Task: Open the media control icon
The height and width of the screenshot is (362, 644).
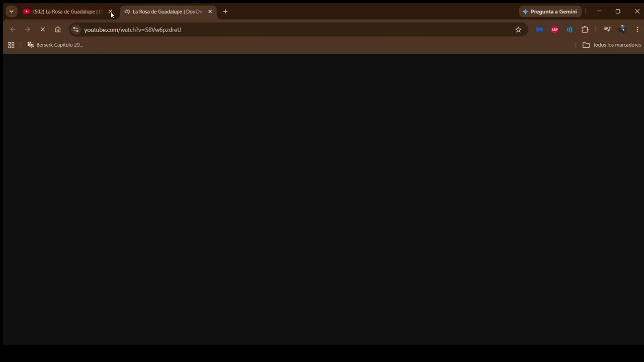Action: (607, 30)
